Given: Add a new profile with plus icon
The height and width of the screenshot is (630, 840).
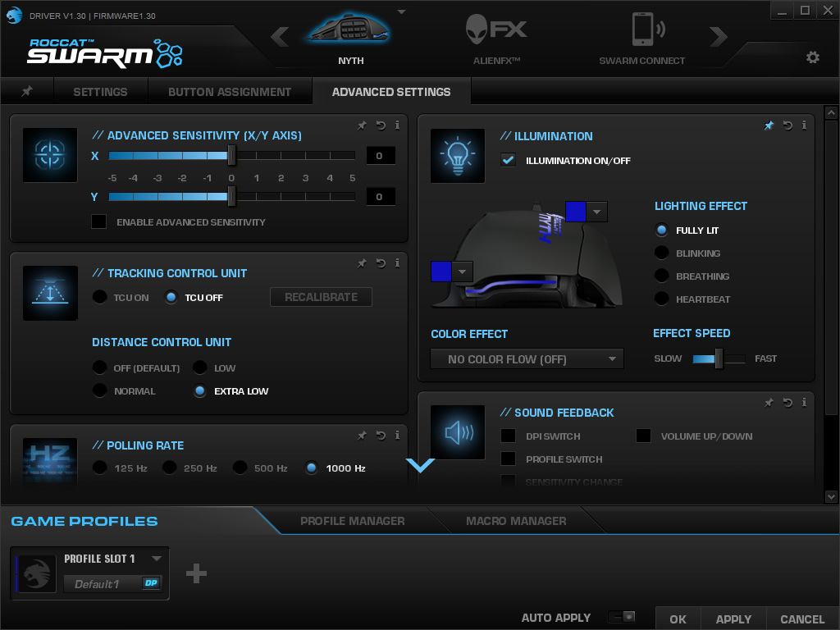Looking at the screenshot, I should click(196, 573).
